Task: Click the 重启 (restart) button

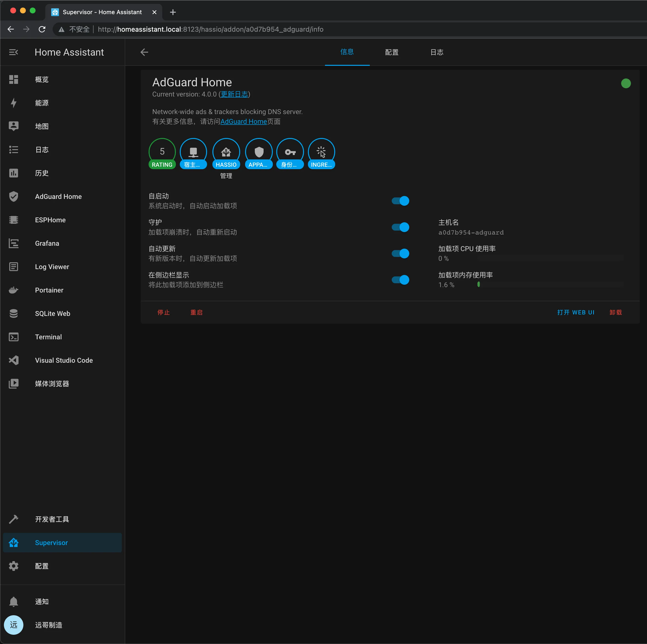Action: pos(196,312)
